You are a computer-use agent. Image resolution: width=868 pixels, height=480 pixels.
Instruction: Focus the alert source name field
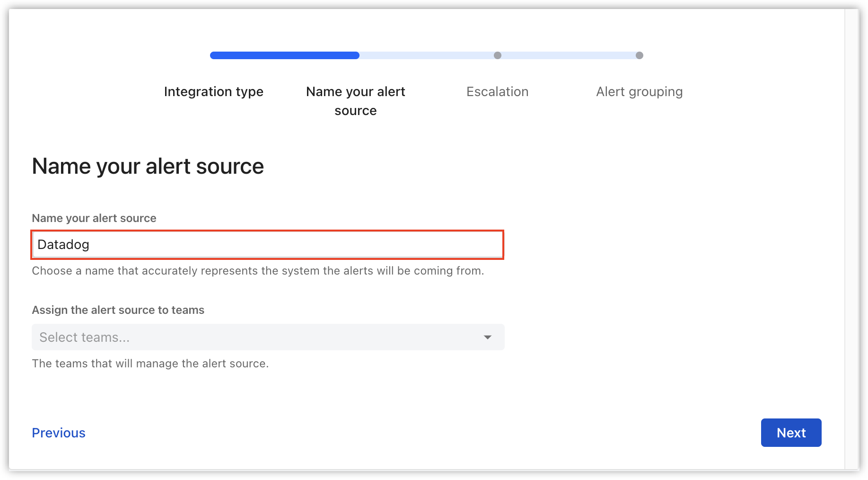pyautogui.click(x=268, y=245)
